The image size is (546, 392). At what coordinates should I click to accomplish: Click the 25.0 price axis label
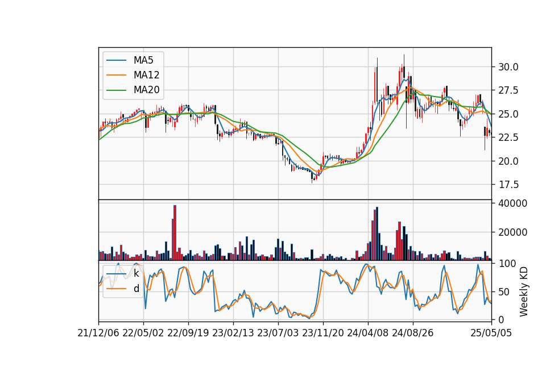(x=508, y=114)
